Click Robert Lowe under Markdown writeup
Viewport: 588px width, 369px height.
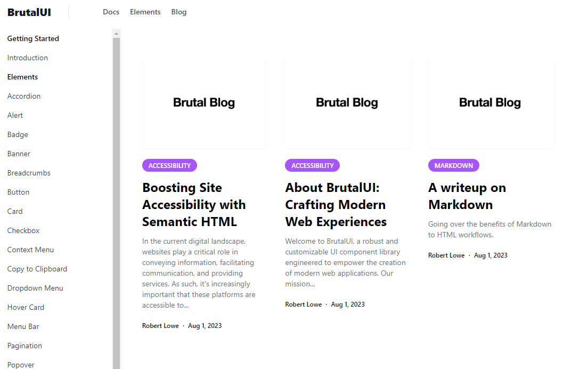click(446, 255)
